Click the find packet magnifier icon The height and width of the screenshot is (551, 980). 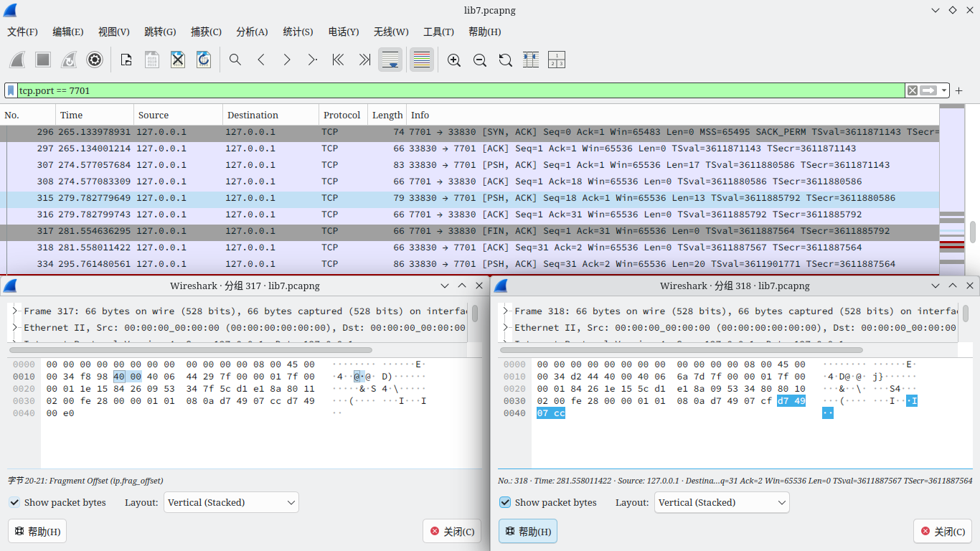235,60
